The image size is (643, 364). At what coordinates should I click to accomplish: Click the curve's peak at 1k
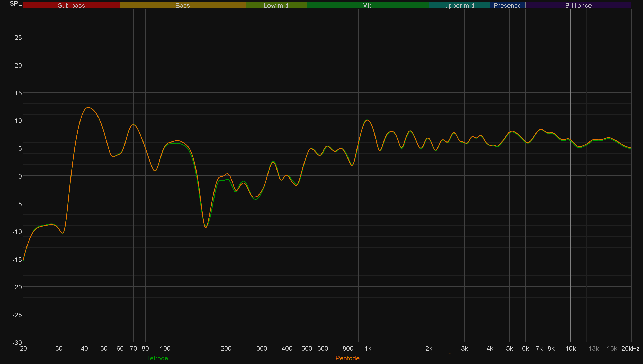click(367, 120)
